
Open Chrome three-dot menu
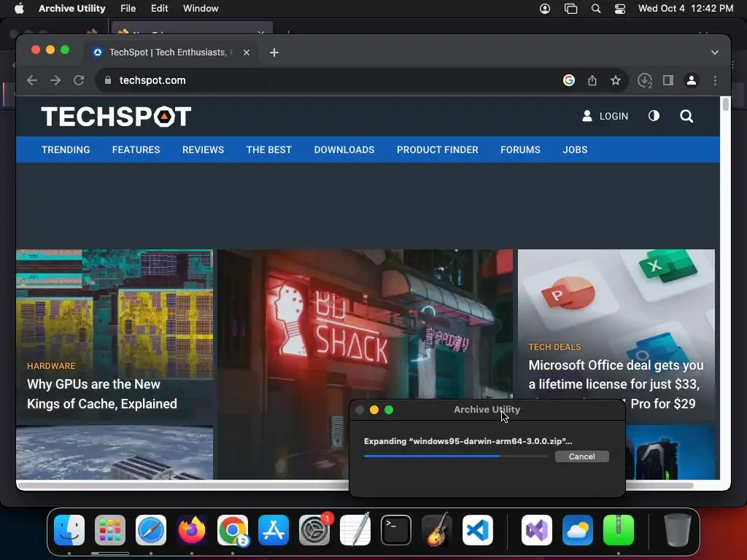pyautogui.click(x=715, y=80)
